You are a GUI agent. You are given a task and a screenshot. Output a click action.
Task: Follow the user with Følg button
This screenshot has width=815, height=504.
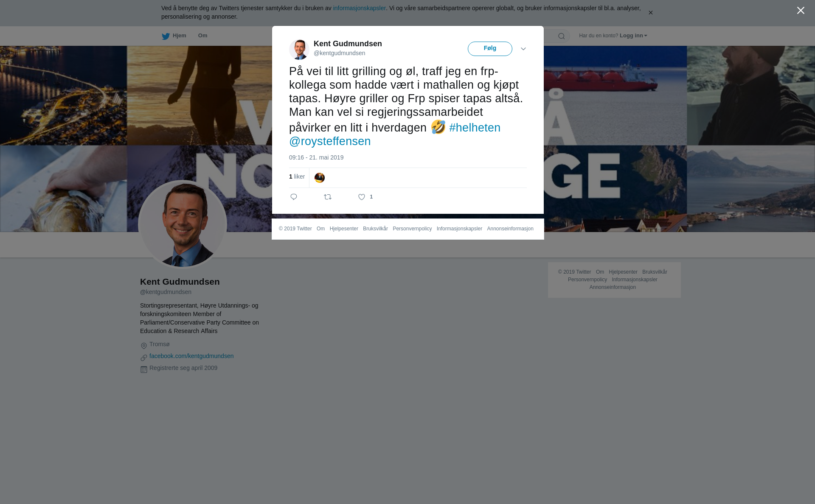click(490, 49)
